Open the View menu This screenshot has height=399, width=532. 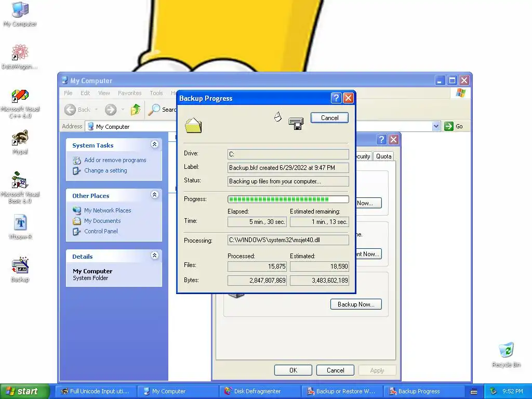pos(104,93)
